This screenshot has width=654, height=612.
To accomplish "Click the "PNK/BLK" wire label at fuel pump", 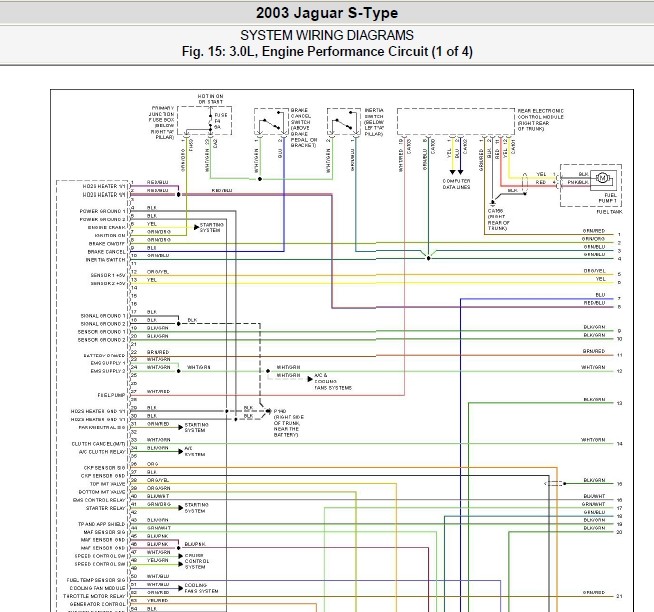I will click(578, 182).
